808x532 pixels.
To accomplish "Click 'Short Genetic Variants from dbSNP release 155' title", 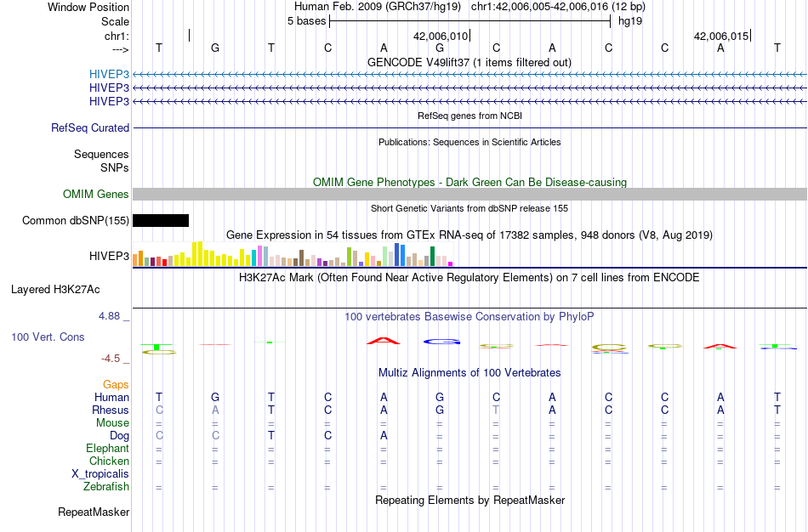I will tap(469, 208).
